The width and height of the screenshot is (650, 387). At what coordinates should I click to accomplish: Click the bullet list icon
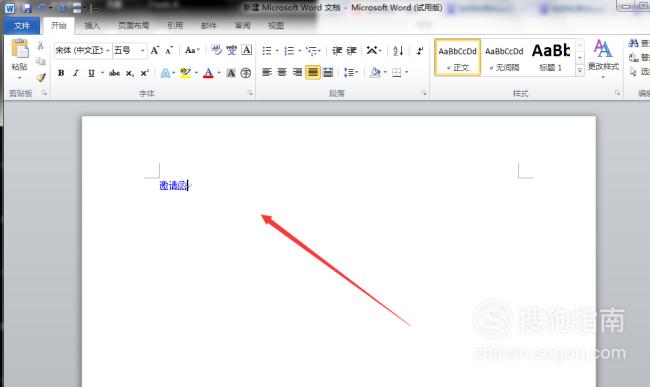pos(267,51)
